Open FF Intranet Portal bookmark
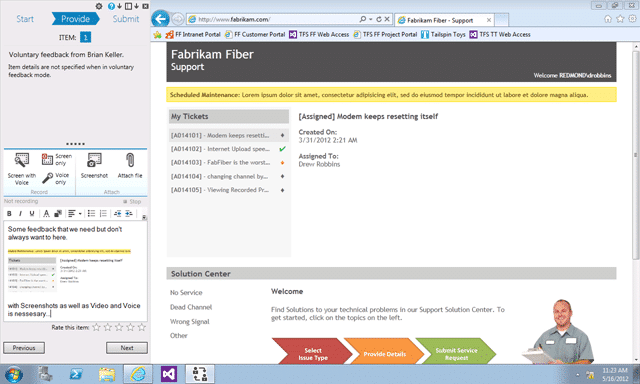The image size is (640, 384). pos(193,35)
